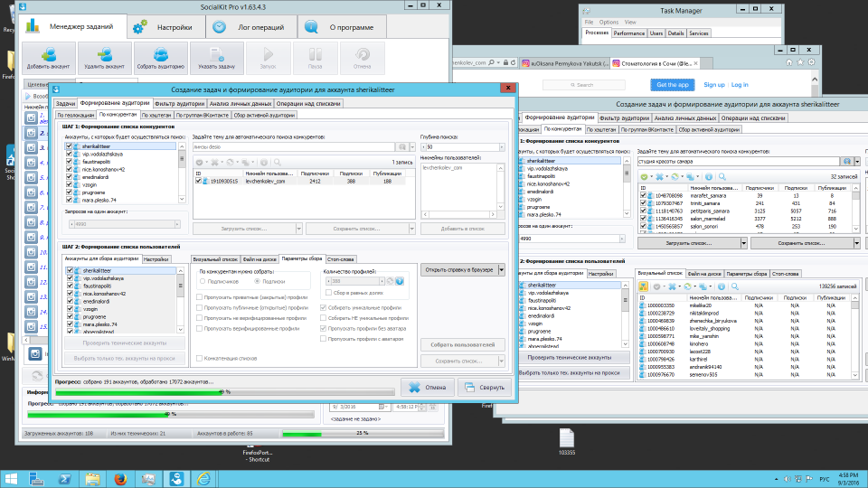Switch to Фильтр аудитории tab in front dialog
This screenshot has width=868, height=488.
[179, 103]
